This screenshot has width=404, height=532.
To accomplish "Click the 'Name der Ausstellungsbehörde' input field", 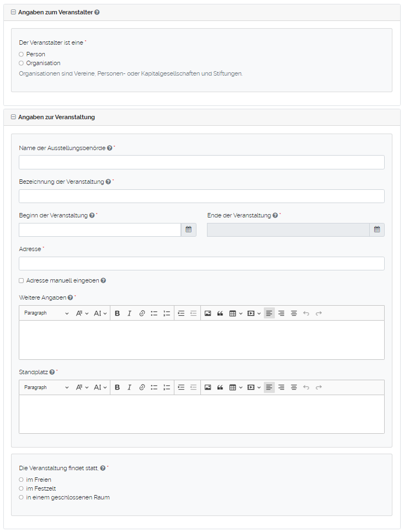I will [x=201, y=162].
